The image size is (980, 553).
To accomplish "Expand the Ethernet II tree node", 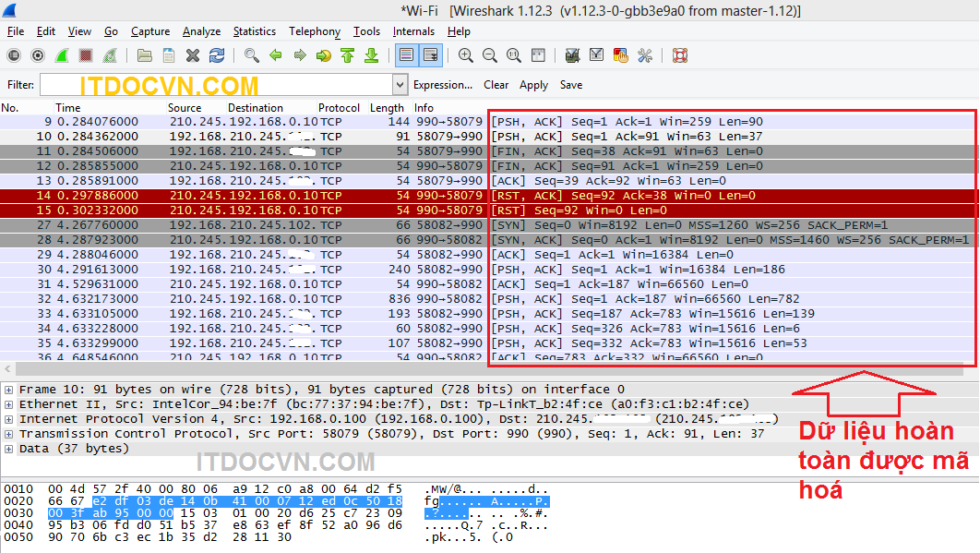I will point(9,404).
